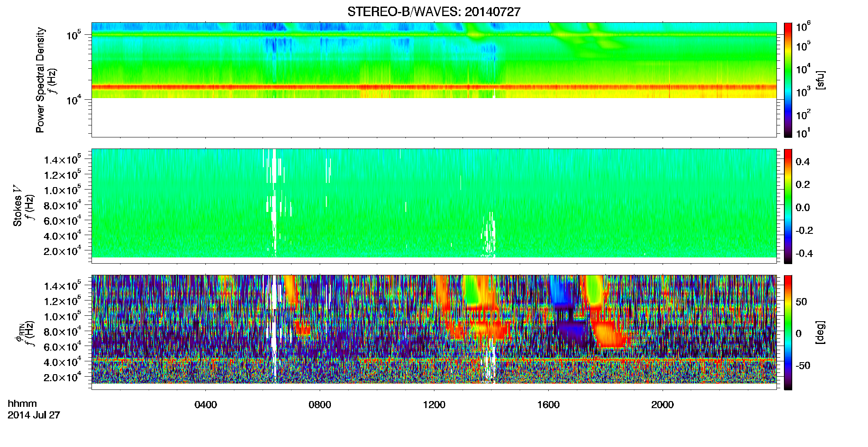Click the red horizontal band in top spectrogram

434,87
